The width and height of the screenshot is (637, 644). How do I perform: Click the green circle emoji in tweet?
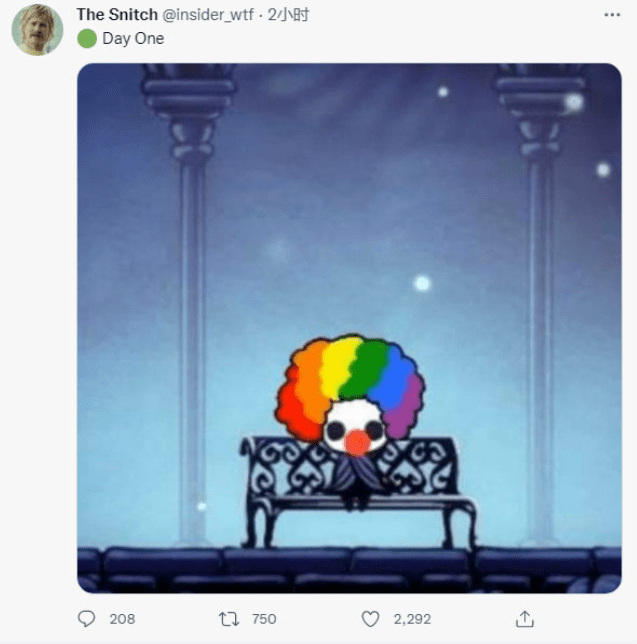(87, 39)
